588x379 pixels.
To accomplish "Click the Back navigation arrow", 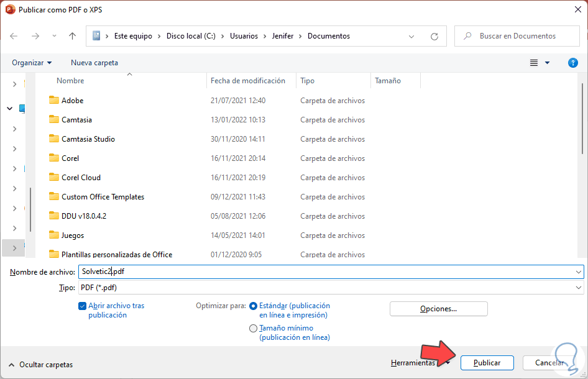I will coord(14,36).
